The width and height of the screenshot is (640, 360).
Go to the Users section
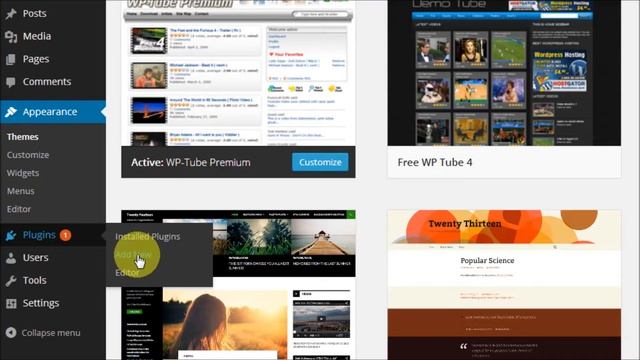point(36,258)
